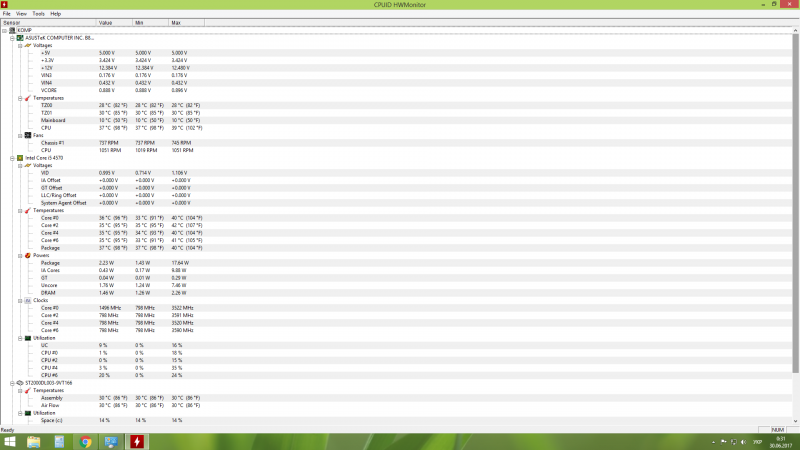
Task: Click the Max column header
Action: pyautogui.click(x=176, y=22)
